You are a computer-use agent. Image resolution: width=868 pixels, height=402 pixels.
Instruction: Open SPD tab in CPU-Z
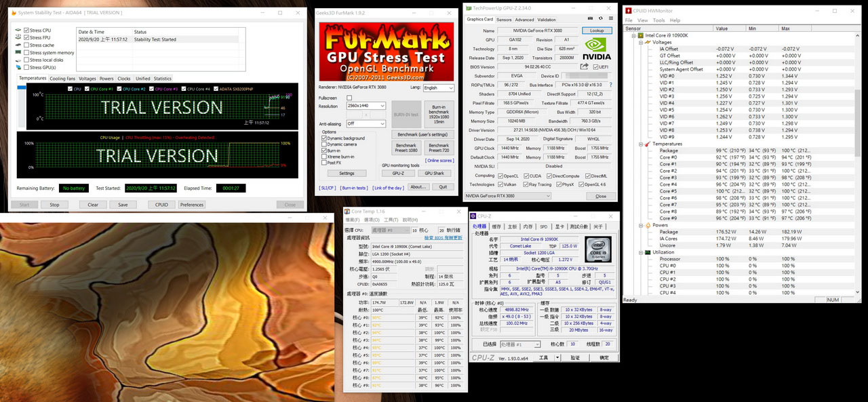click(543, 226)
